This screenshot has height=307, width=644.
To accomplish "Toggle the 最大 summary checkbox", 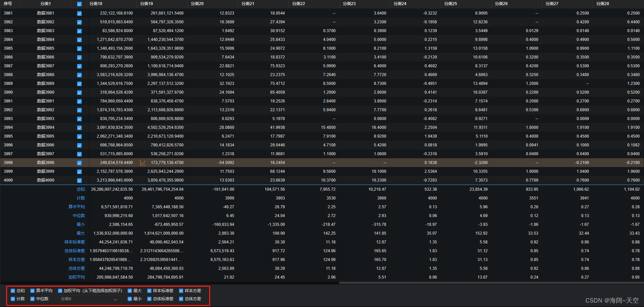I will [130, 291].
